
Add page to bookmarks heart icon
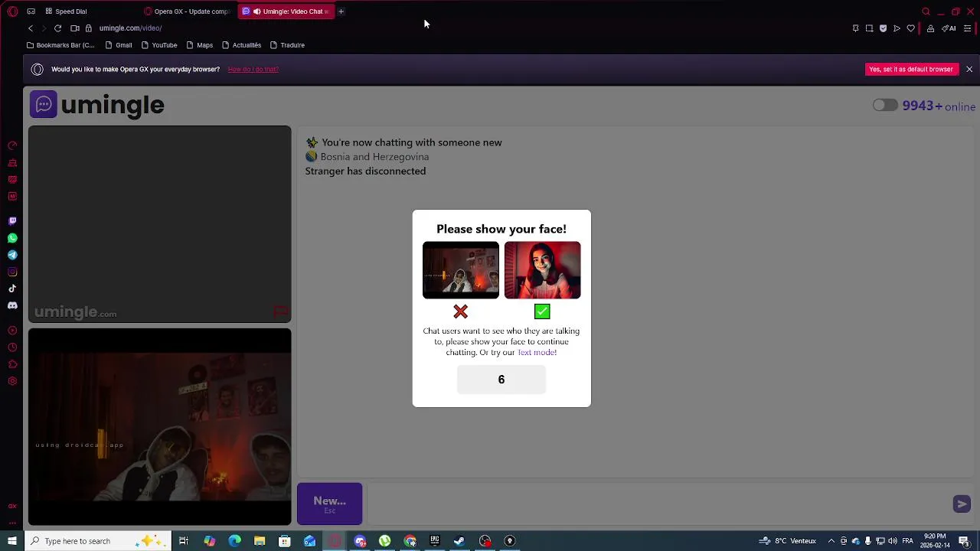(910, 28)
